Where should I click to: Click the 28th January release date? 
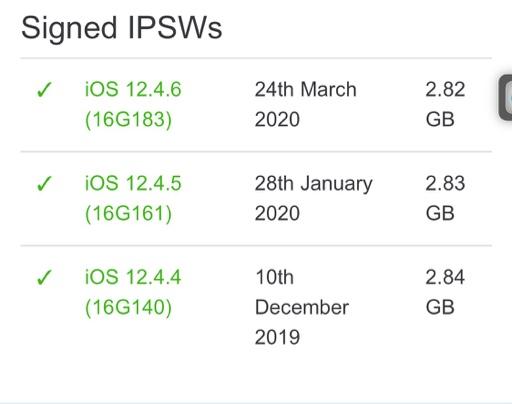314,184
